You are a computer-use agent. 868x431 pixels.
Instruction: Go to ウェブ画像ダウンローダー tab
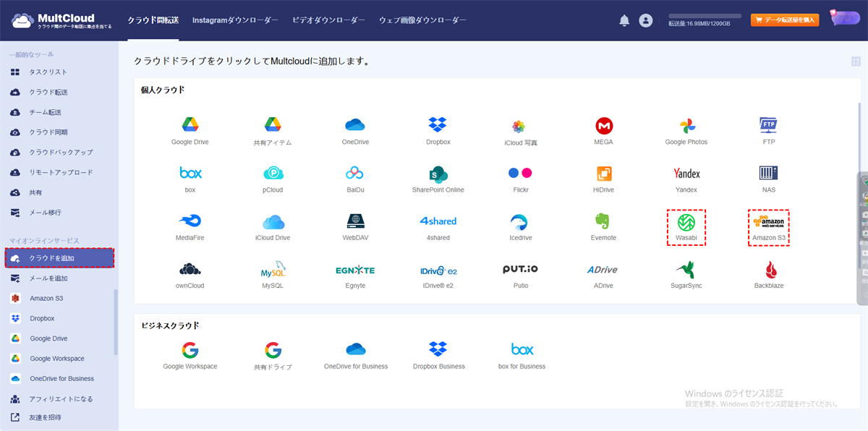pos(422,20)
